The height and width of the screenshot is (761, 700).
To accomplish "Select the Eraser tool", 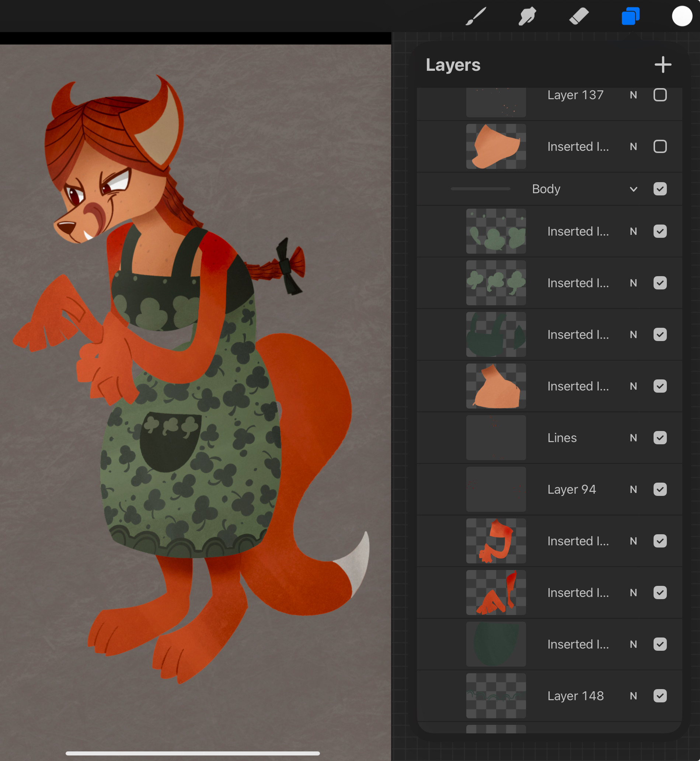I will click(x=579, y=16).
